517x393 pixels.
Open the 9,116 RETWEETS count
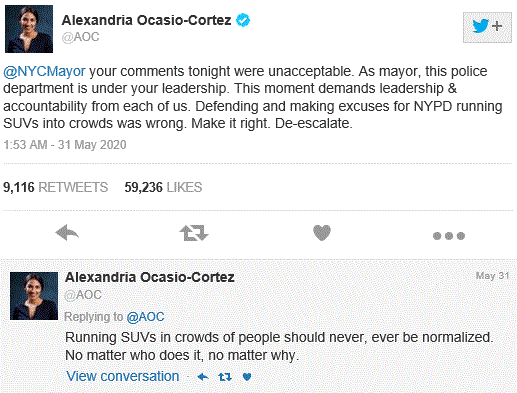[56, 187]
